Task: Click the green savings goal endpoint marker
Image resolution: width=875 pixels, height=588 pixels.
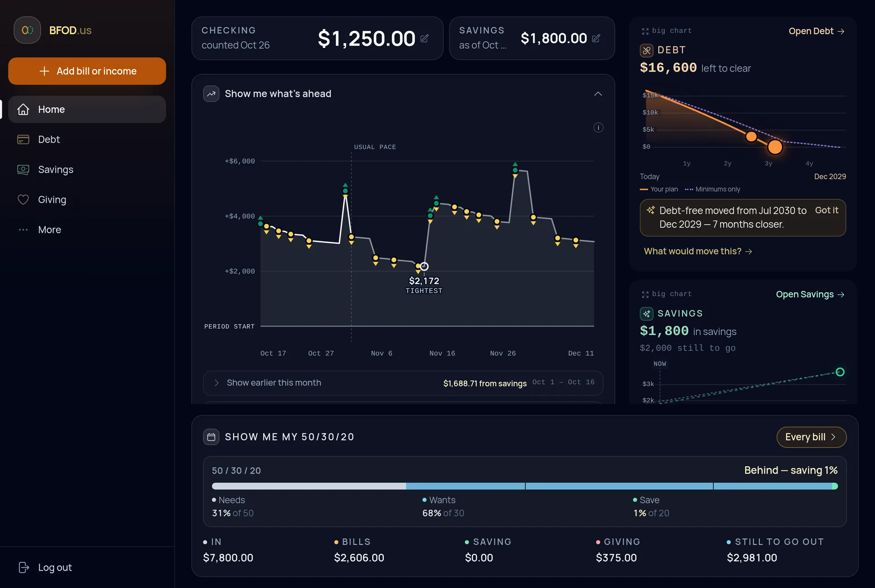Action: tap(840, 372)
